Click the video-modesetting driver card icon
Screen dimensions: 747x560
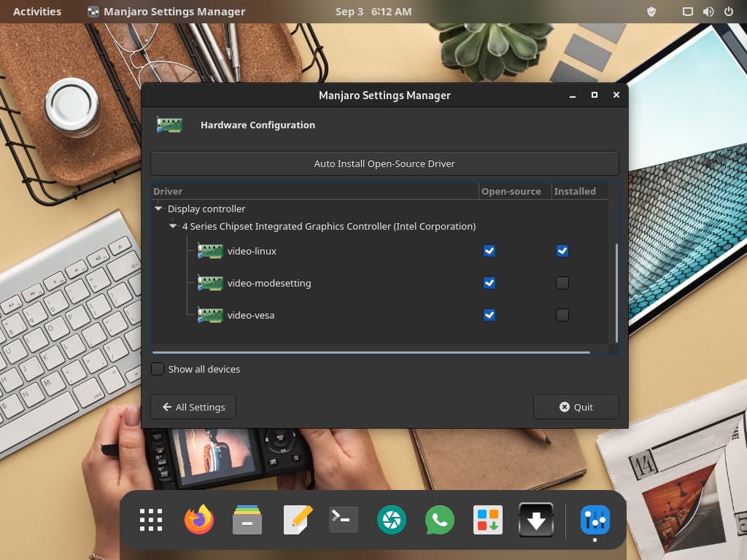tap(210, 283)
